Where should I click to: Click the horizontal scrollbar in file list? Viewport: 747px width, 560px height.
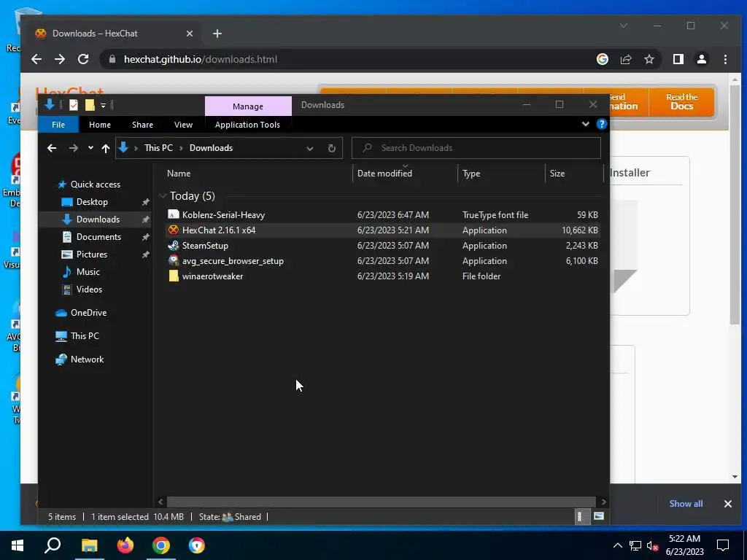pyautogui.click(x=381, y=502)
